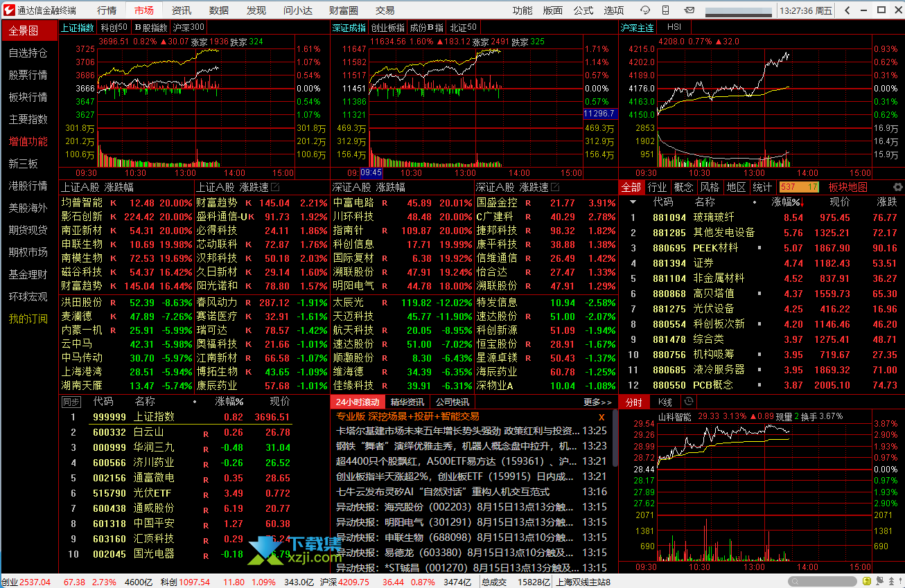Switch to the 发现 top tab
The image size is (905, 588).
coord(256,10)
